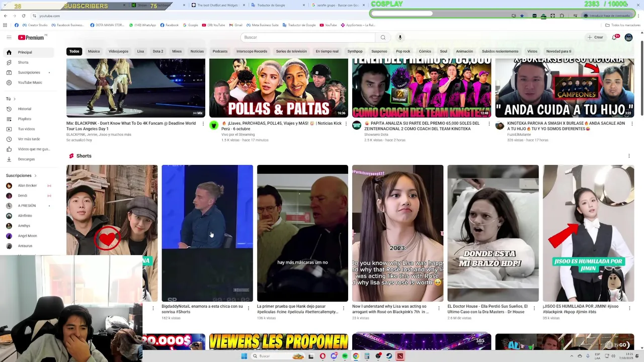Open options for the KINGTEKA PARCHA video

point(632,124)
